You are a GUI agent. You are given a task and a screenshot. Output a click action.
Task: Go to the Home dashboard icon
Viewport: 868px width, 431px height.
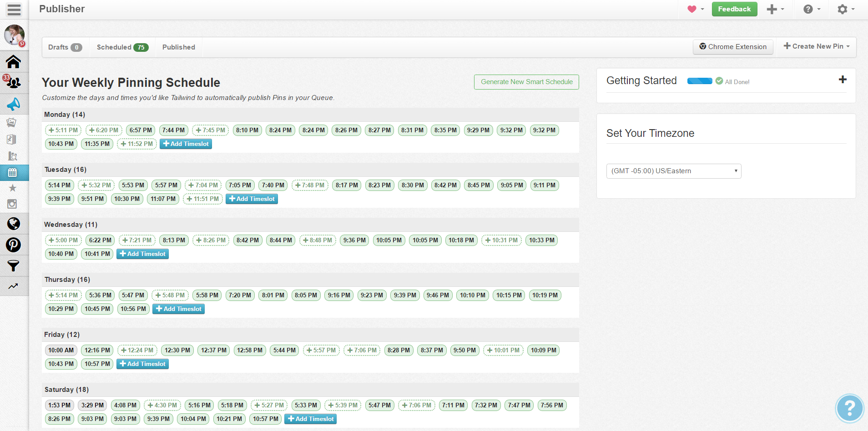point(13,61)
